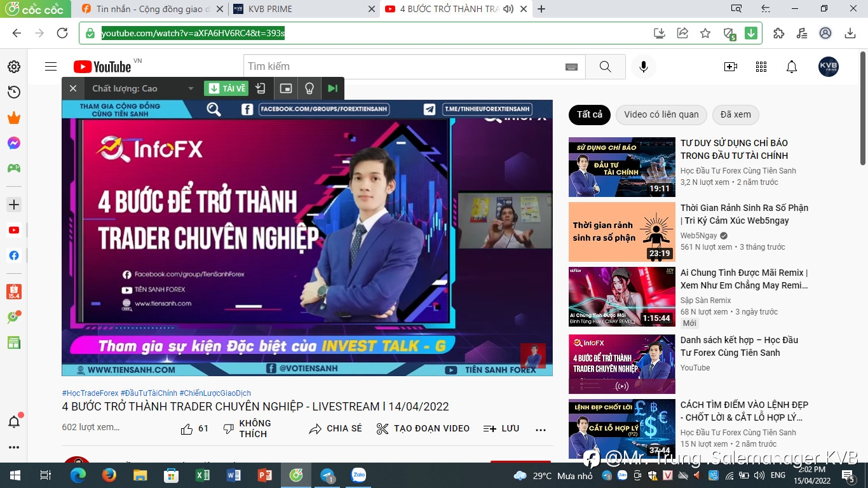Open Cốc Cốc sidebar settings gear
Image resolution: width=868 pixels, height=488 pixels.
tap(14, 67)
